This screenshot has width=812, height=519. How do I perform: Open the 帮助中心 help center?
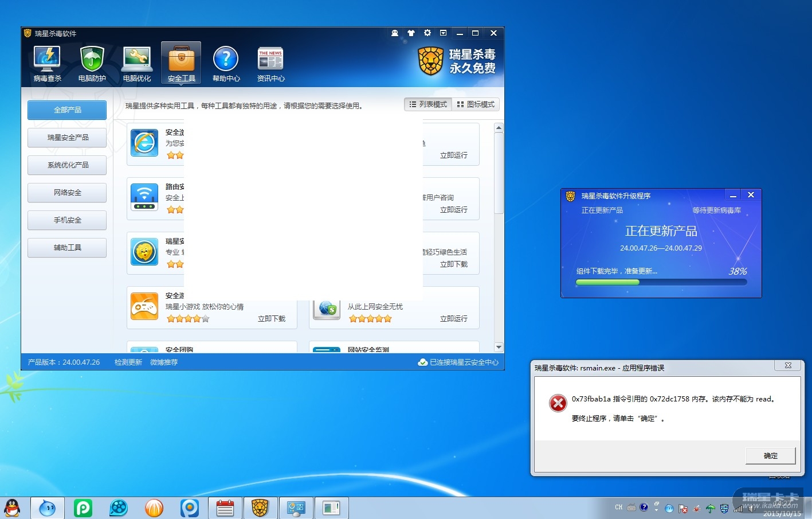226,64
